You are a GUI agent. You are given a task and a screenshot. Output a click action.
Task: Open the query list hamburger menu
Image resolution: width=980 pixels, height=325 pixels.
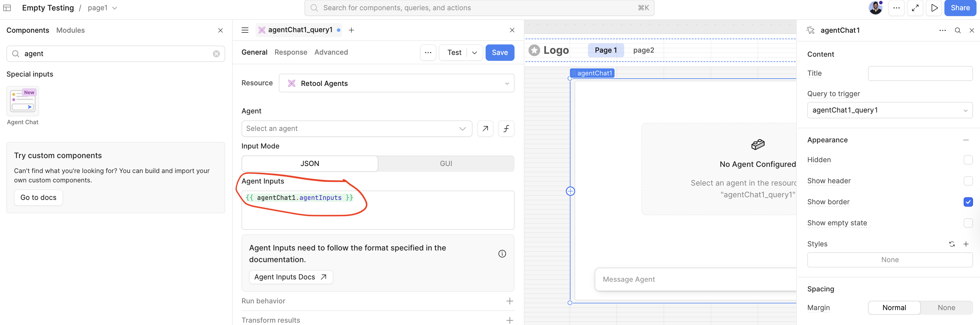pyautogui.click(x=245, y=30)
